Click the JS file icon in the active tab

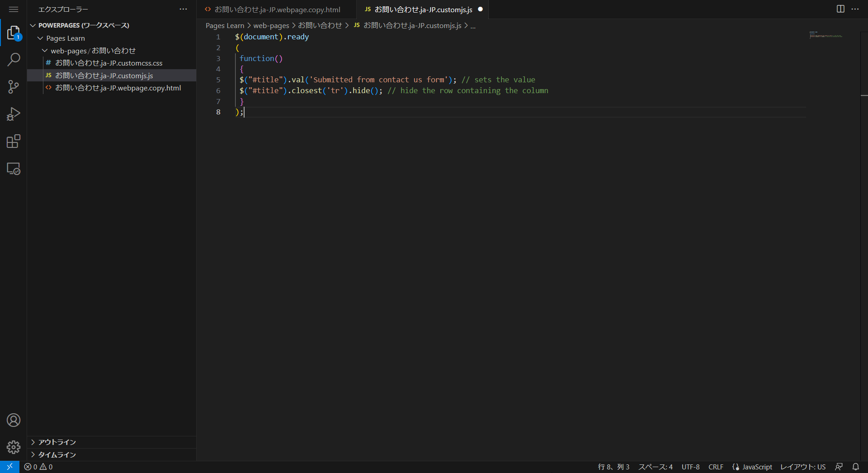(x=368, y=9)
